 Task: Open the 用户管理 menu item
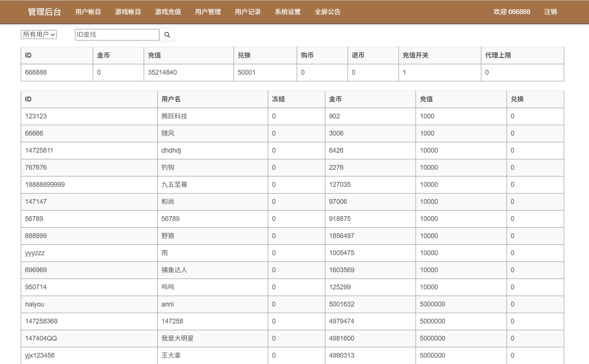click(208, 12)
